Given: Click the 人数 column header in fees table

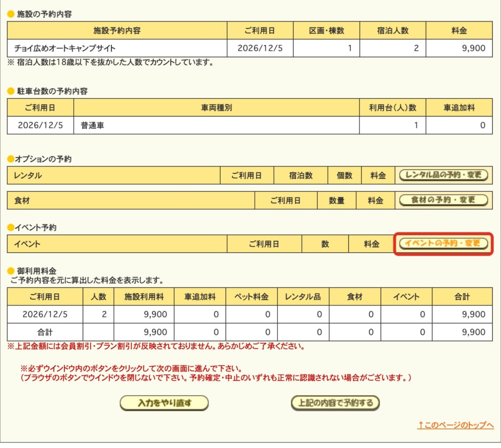Looking at the screenshot, I should pos(98,297).
